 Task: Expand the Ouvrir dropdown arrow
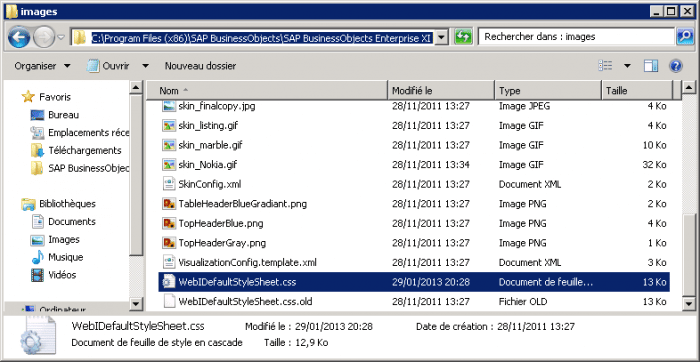(145, 66)
